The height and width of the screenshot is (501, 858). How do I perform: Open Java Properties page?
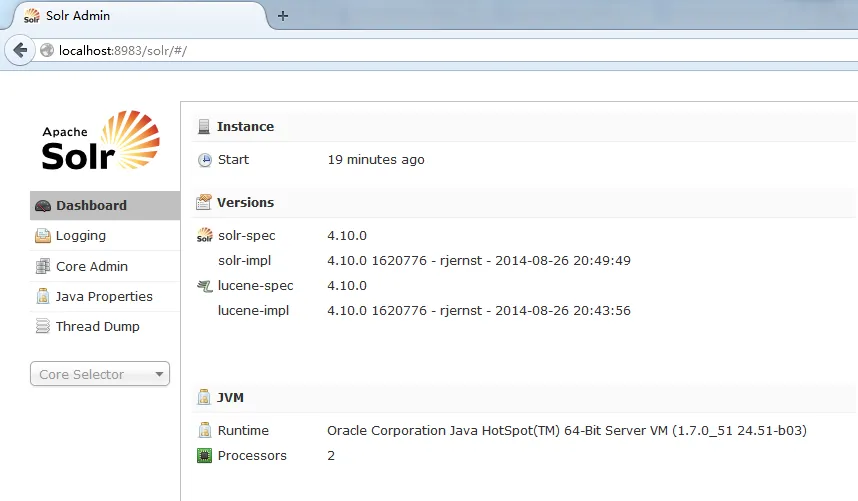(105, 296)
